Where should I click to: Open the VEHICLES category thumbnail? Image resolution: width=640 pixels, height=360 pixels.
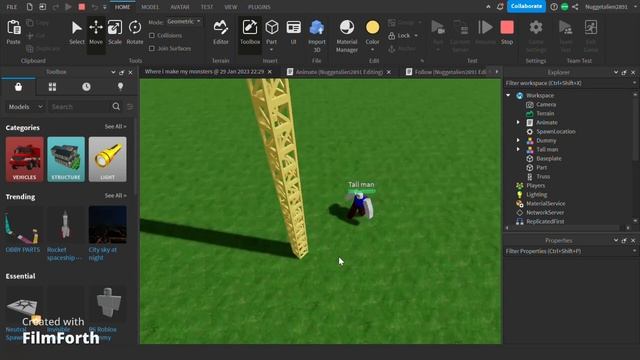(24, 159)
